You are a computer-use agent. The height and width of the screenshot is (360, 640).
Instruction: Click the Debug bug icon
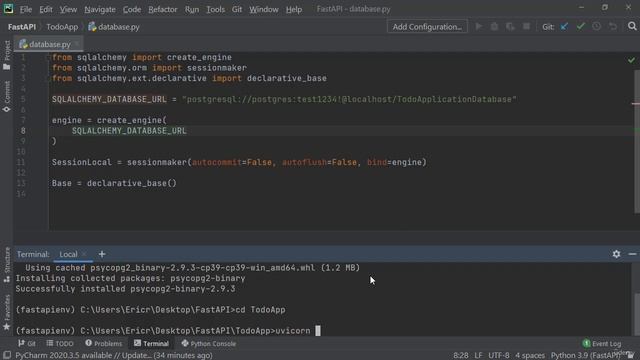pos(494,27)
